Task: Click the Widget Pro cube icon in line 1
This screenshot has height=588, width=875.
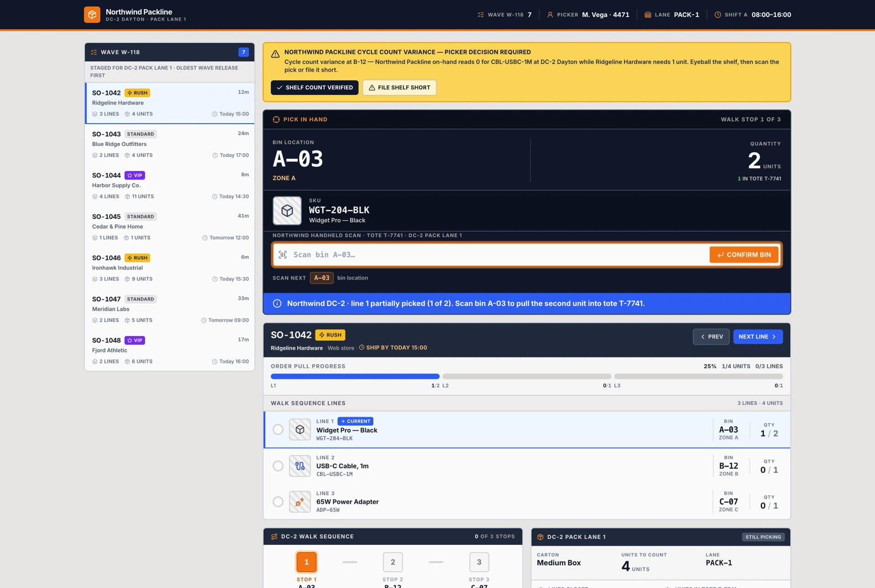Action: (x=300, y=429)
